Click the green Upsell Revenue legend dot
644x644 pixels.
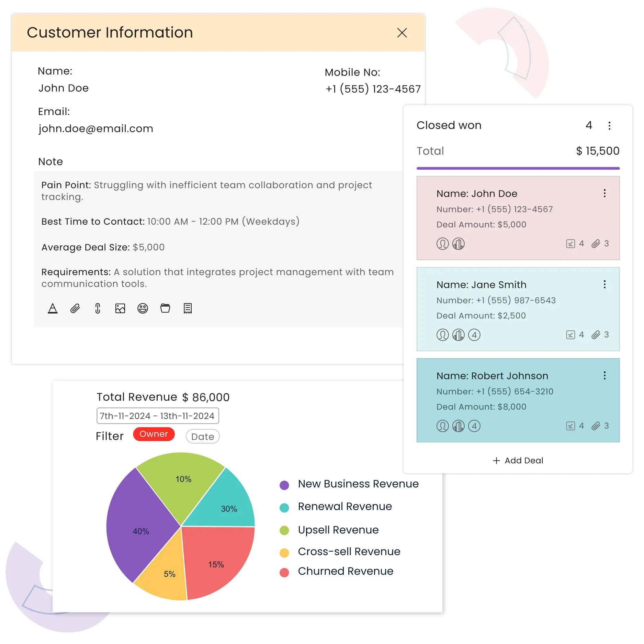tap(284, 530)
